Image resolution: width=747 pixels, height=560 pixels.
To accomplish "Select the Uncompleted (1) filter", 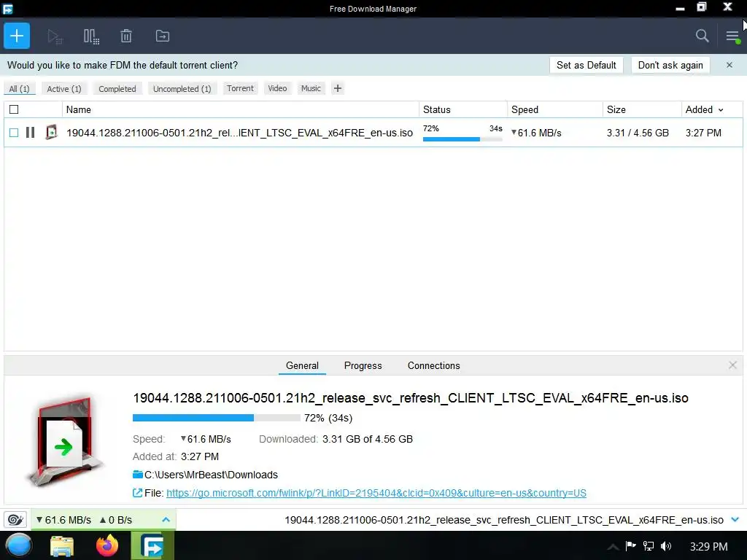I will coord(182,88).
